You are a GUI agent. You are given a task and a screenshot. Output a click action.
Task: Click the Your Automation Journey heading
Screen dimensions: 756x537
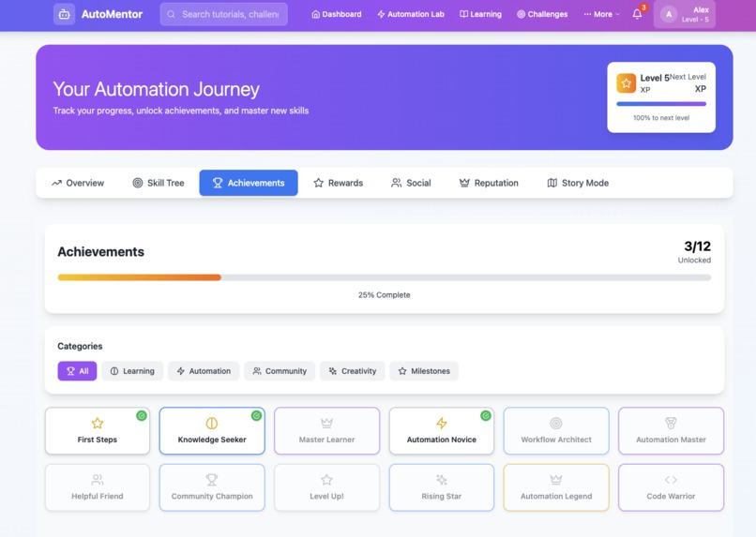pos(157,89)
